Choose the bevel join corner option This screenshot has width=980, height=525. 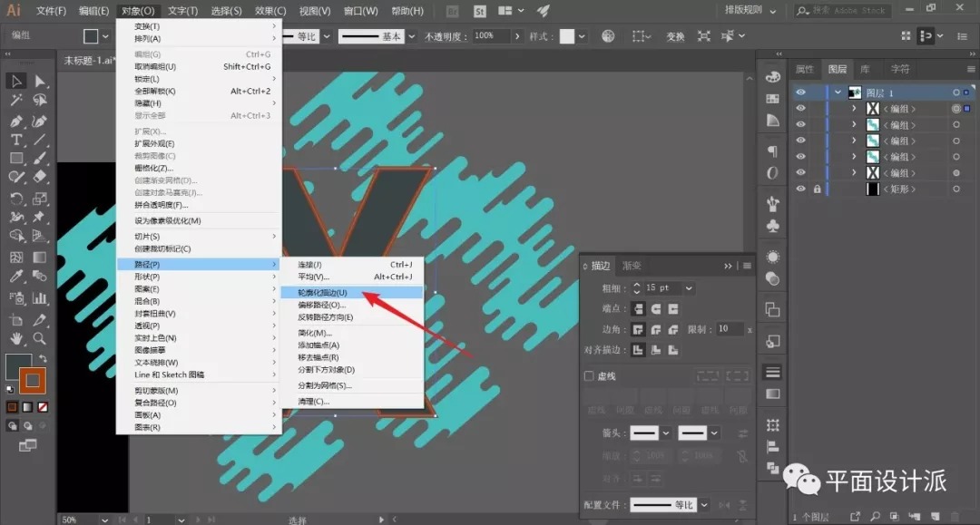[673, 330]
